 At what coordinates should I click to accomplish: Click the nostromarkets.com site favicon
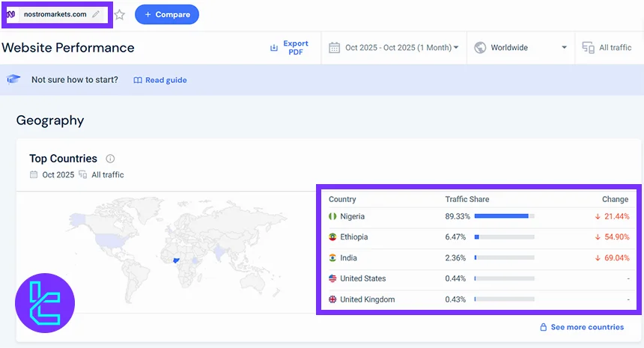point(11,14)
